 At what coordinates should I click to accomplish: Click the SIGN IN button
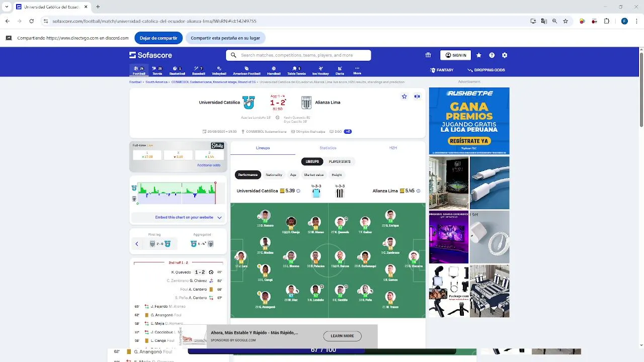[455, 55]
